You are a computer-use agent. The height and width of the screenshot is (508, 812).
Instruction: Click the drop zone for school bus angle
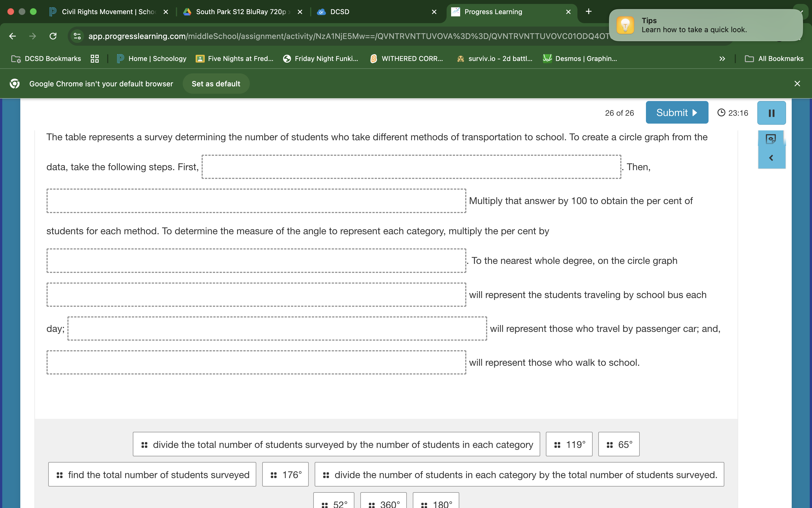256,295
